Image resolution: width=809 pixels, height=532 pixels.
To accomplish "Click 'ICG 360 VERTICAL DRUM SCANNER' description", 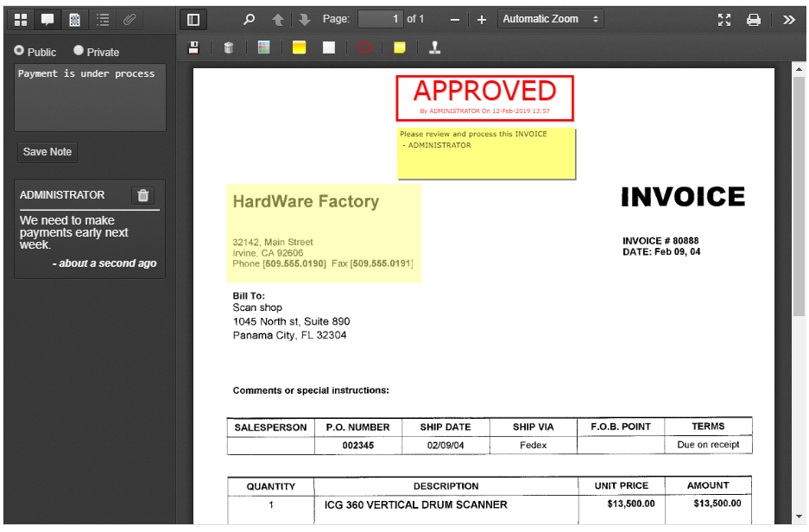I will click(x=416, y=505).
